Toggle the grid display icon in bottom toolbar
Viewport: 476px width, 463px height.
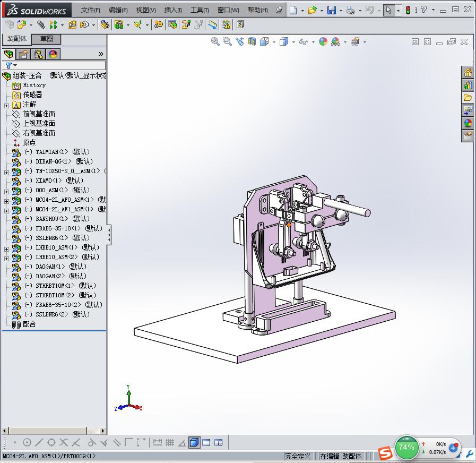(170, 442)
